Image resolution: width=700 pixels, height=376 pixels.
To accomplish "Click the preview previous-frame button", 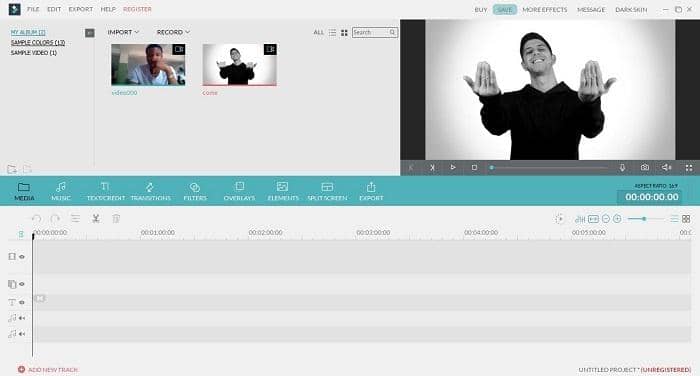I will point(411,167).
